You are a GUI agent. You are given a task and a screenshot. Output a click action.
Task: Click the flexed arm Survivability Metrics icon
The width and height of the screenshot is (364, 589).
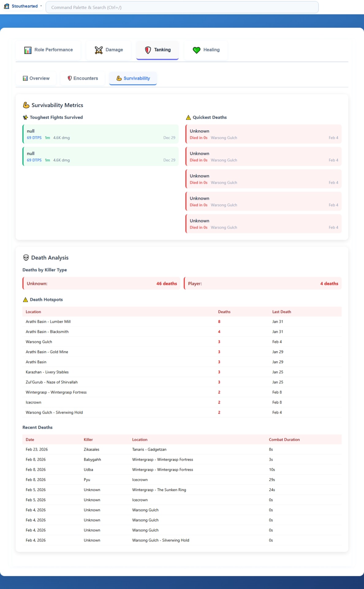point(26,105)
